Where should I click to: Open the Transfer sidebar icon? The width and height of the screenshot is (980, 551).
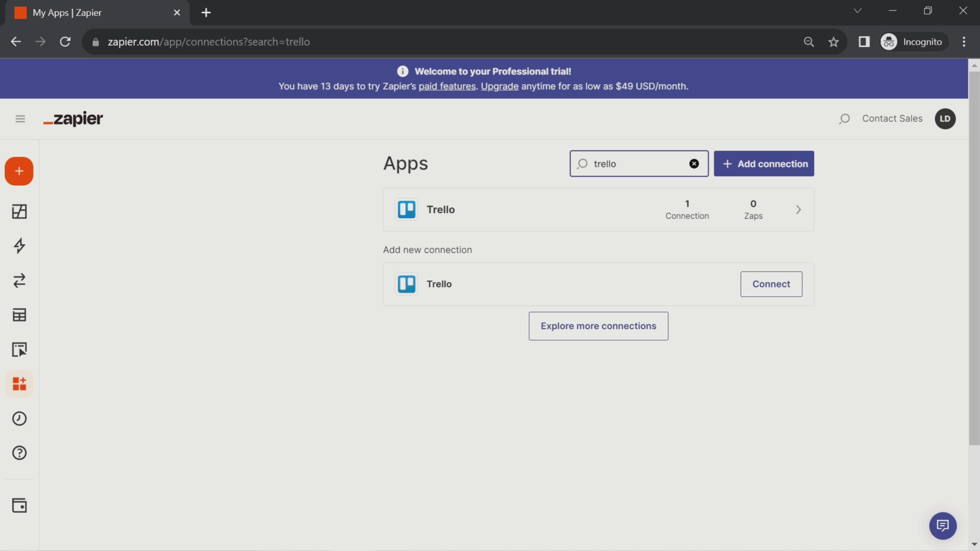coord(19,281)
